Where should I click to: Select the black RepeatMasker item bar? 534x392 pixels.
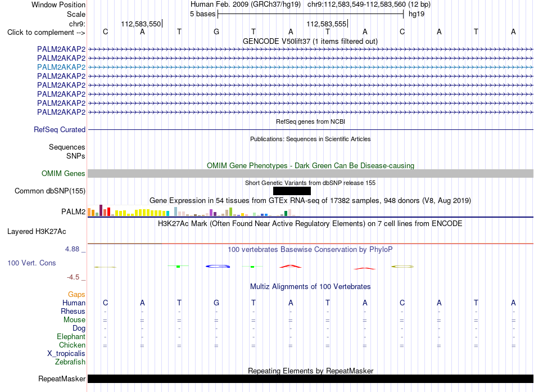click(x=310, y=379)
